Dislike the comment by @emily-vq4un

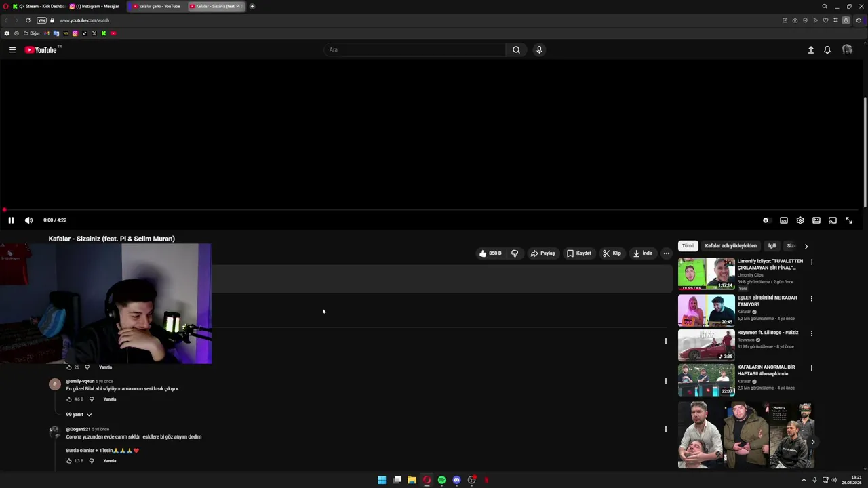tap(92, 399)
